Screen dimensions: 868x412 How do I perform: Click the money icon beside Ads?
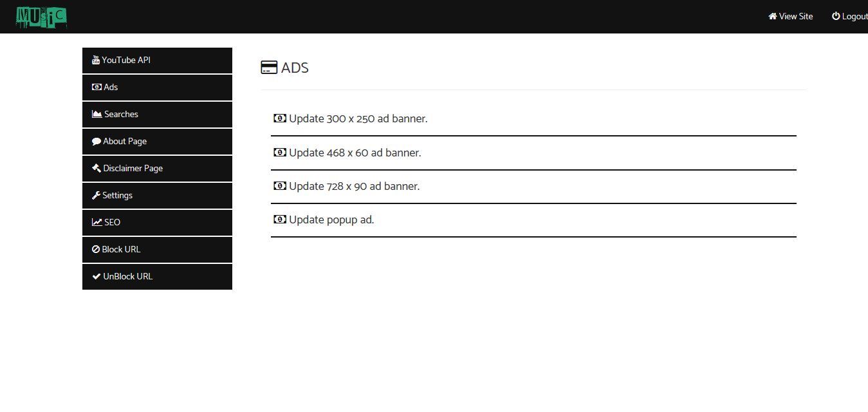97,88
